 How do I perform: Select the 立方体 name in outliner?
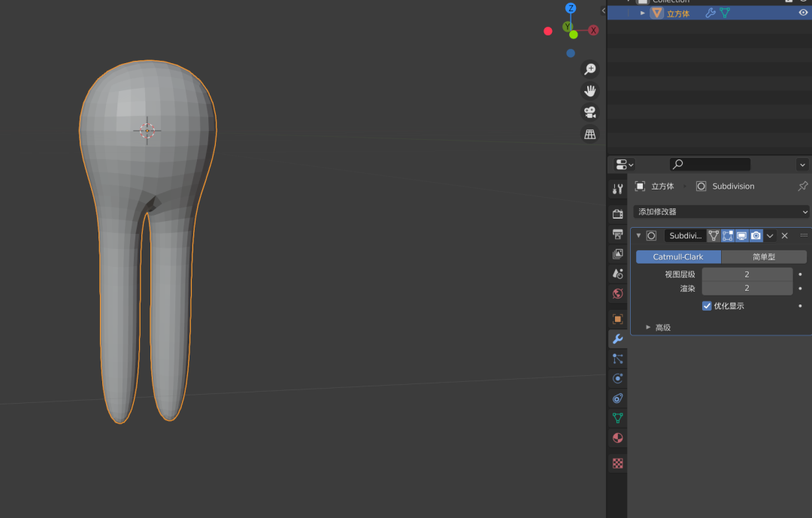click(x=678, y=14)
